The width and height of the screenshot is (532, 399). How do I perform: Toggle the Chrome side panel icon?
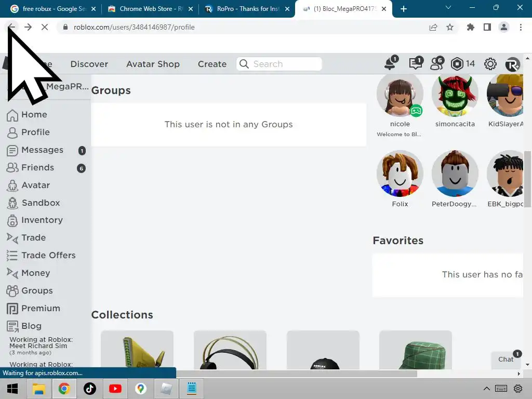click(487, 27)
